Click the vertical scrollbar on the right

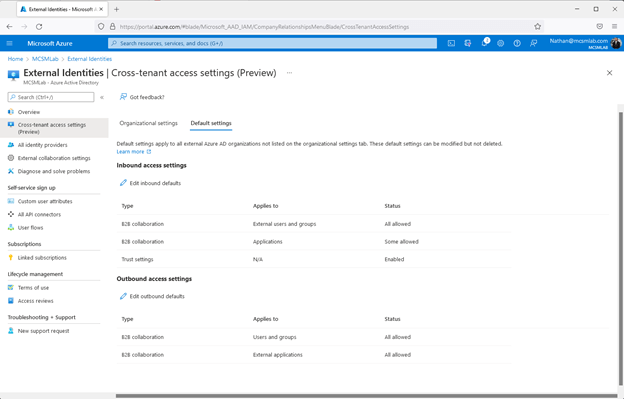[621, 248]
